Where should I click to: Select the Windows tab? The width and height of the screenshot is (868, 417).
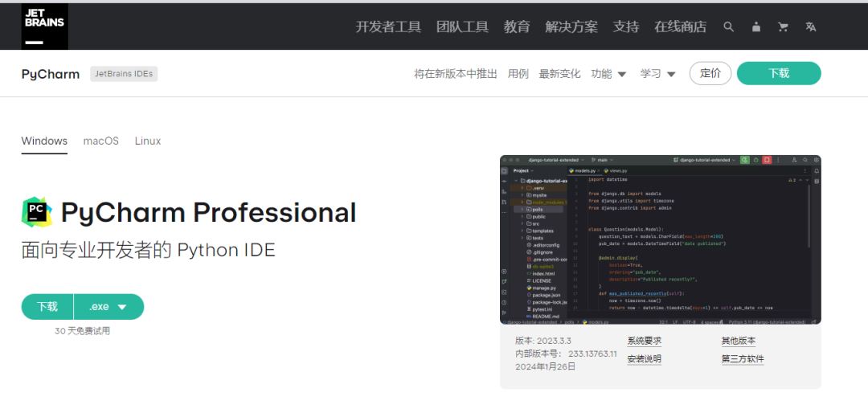click(x=44, y=141)
